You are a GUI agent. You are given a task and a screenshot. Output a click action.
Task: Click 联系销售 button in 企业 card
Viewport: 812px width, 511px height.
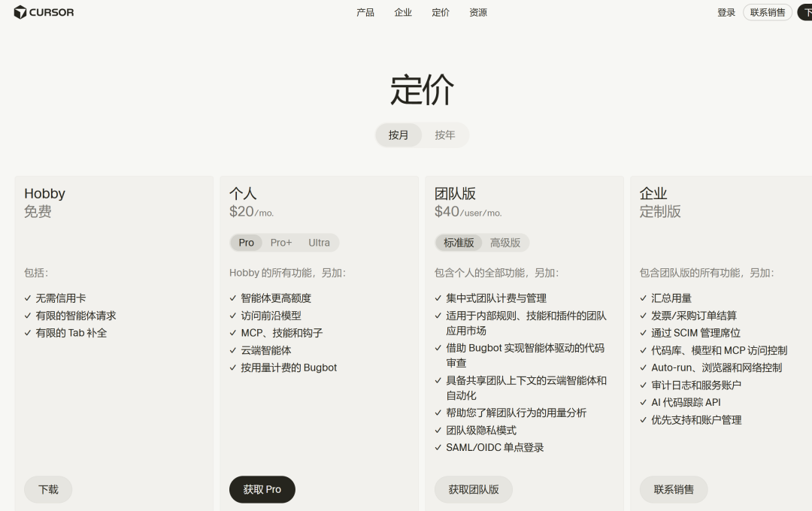(673, 489)
